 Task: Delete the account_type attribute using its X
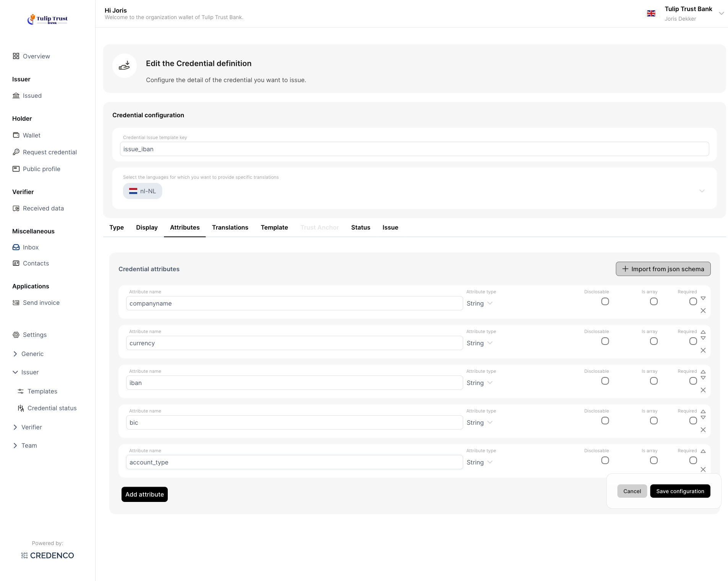point(703,469)
